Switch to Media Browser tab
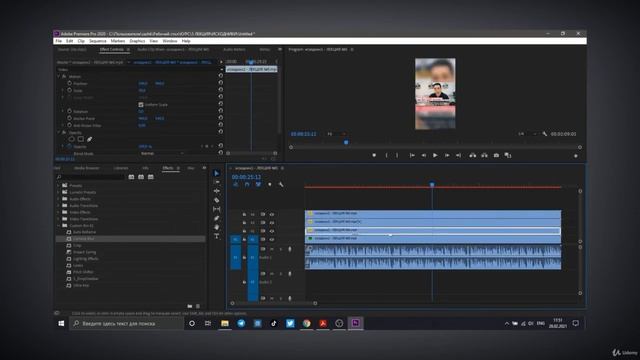 point(86,168)
